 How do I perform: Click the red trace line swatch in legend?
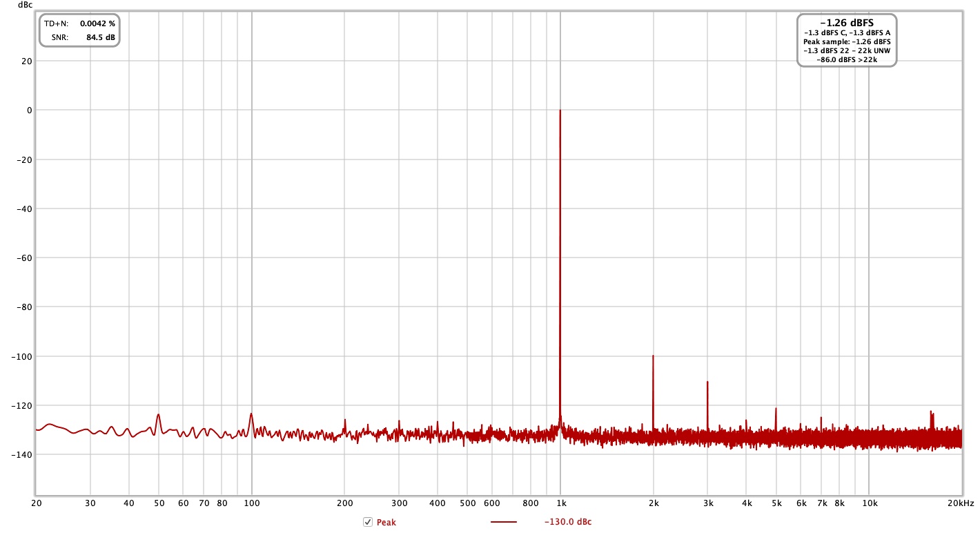[x=504, y=522]
